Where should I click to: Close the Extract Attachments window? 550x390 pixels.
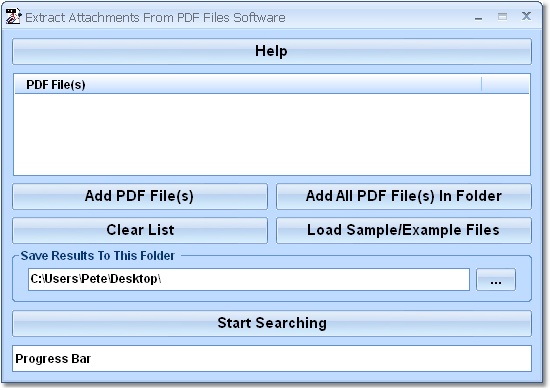click(526, 16)
